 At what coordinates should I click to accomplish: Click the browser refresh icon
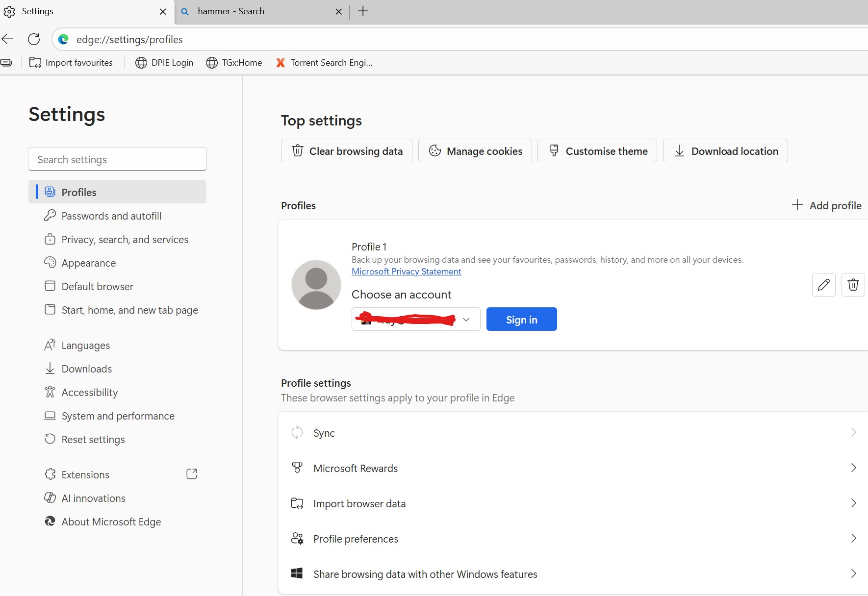point(34,39)
